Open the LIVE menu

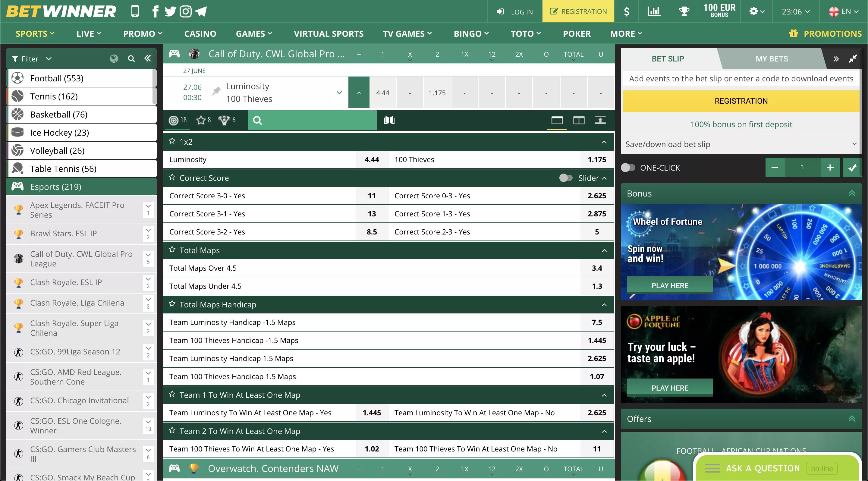89,34
